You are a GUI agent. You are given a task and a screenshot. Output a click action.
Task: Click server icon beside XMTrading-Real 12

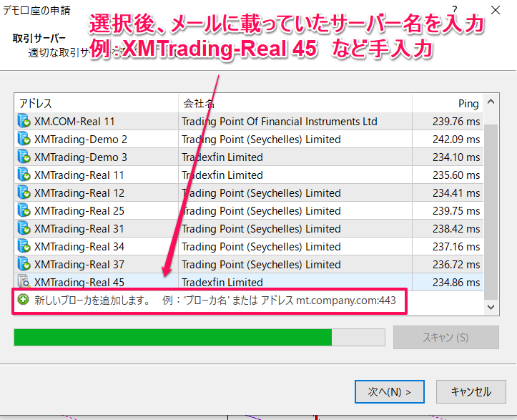(24, 192)
